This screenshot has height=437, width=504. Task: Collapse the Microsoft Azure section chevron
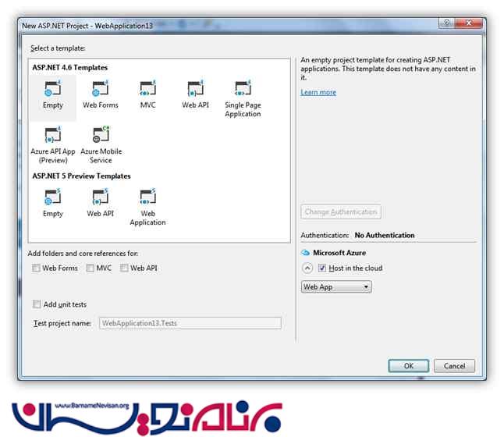coord(307,268)
